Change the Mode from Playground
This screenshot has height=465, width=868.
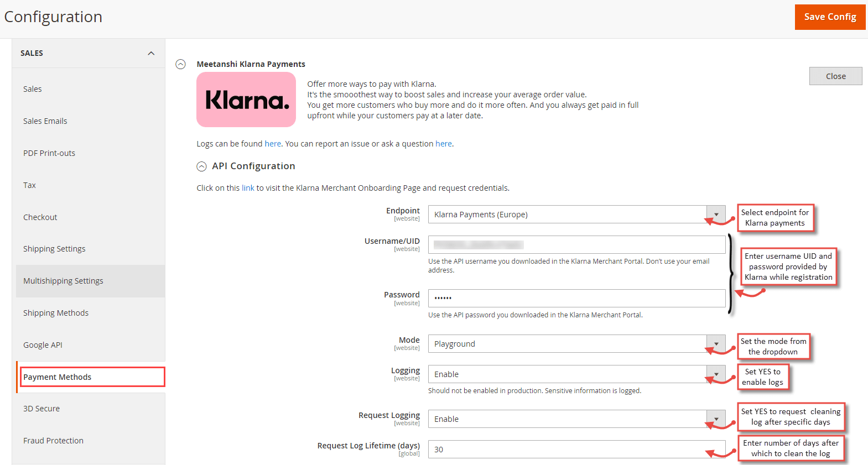[x=715, y=343]
